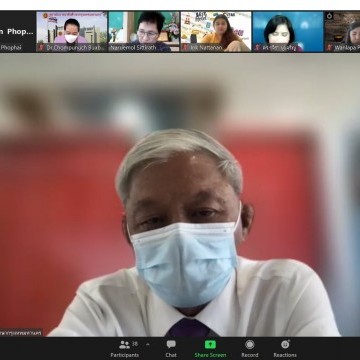Open the Participants panel
The image size is (360, 360).
point(125,349)
